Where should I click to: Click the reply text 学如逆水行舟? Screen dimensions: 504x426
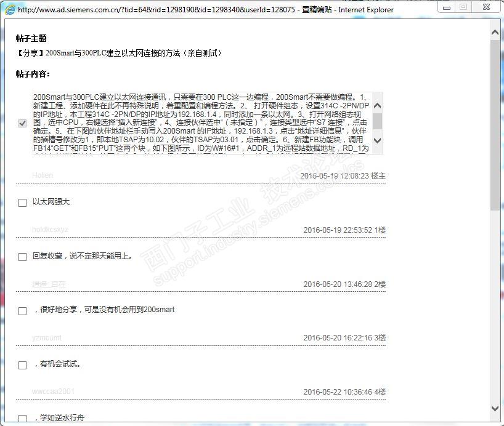pyautogui.click(x=60, y=417)
